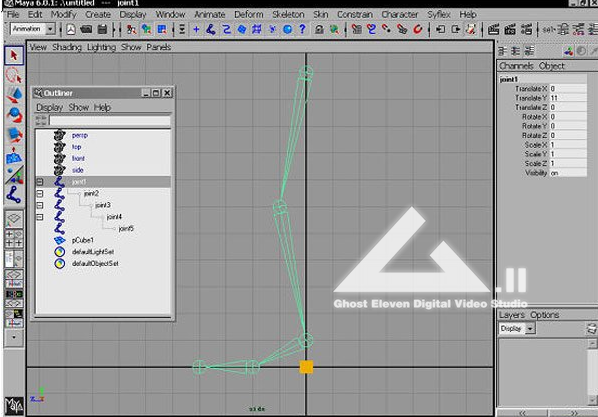
Task: Create a new scene icon
Action: click(71, 29)
